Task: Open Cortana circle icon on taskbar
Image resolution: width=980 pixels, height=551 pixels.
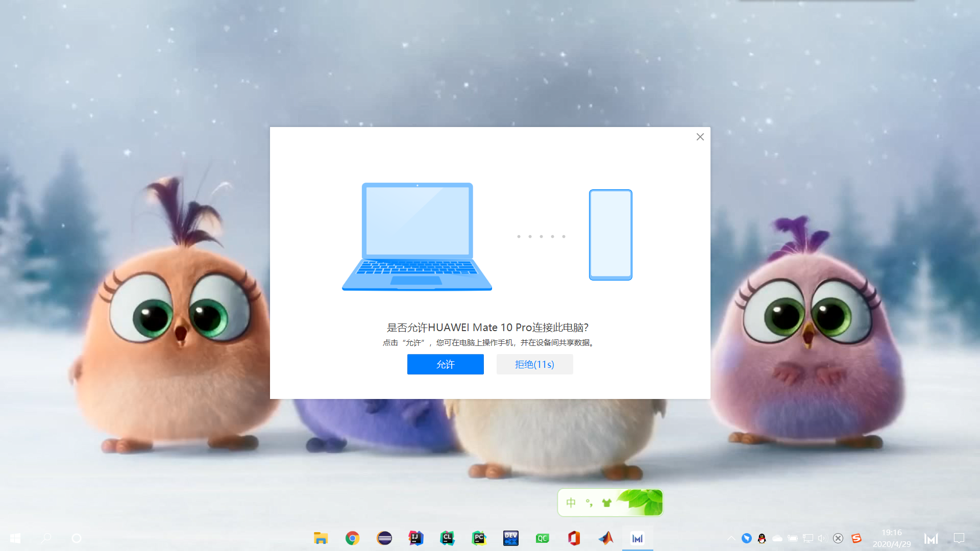Action: click(x=77, y=538)
